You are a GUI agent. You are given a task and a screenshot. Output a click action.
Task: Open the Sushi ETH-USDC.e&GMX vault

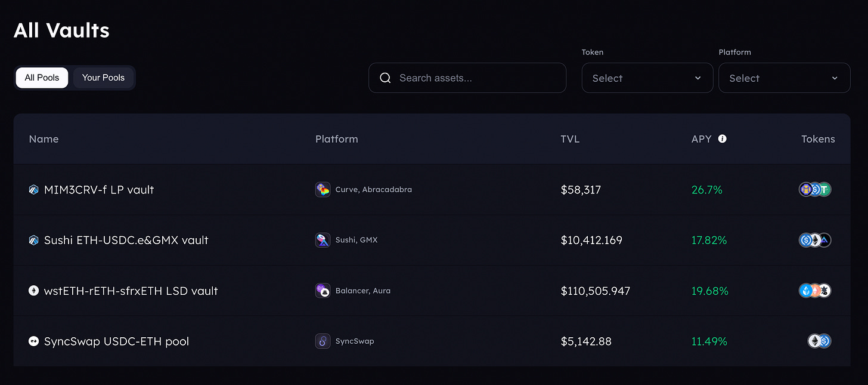point(126,241)
